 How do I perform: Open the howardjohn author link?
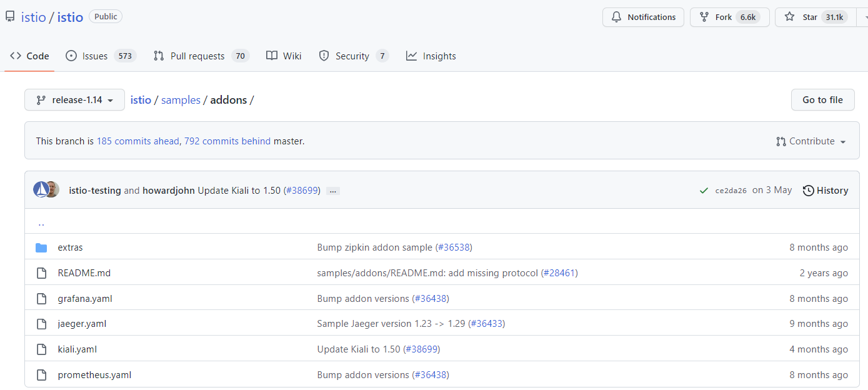pyautogui.click(x=169, y=191)
